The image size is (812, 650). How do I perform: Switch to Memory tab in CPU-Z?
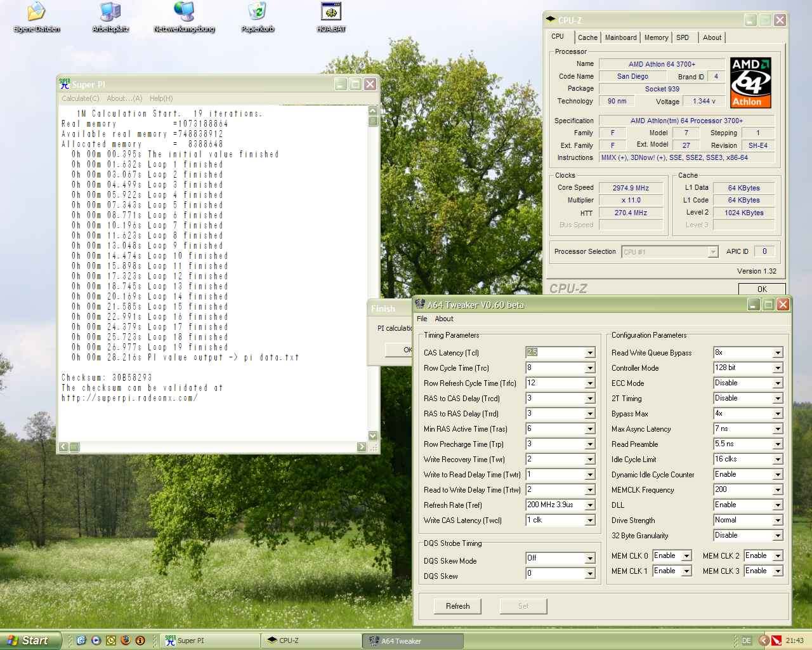tap(656, 37)
